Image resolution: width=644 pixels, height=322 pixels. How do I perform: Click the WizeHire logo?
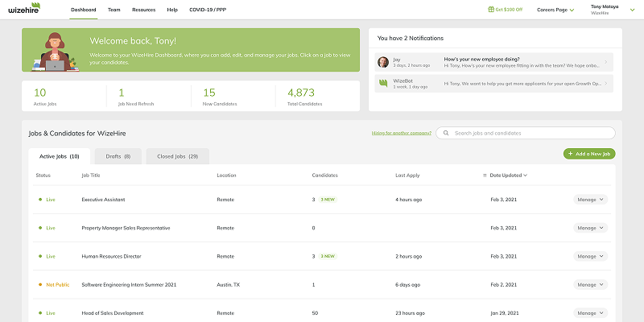pos(24,8)
